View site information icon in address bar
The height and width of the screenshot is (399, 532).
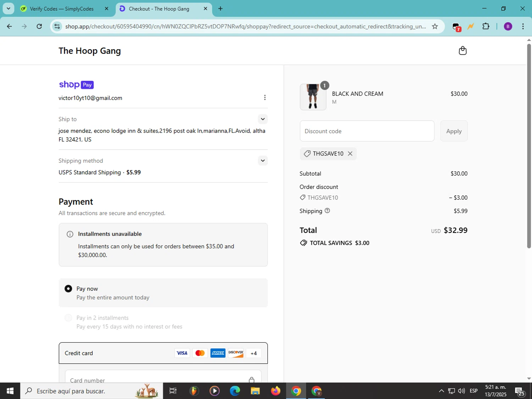tap(57, 27)
